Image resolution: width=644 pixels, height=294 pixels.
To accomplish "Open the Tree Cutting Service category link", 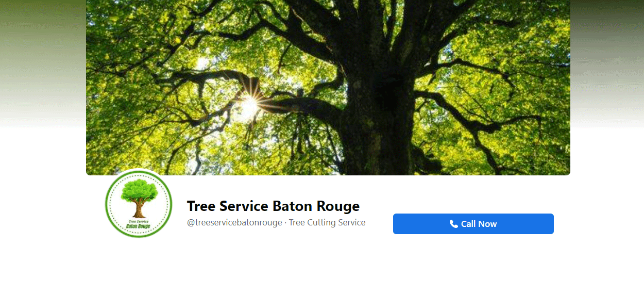I will coord(327,223).
